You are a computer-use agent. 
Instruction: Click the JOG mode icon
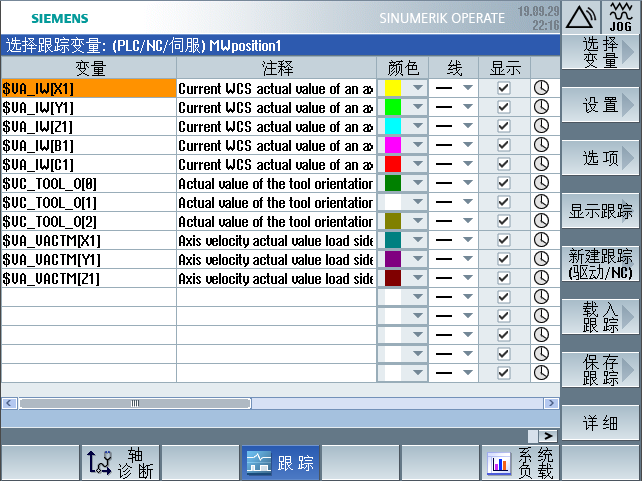(x=621, y=17)
